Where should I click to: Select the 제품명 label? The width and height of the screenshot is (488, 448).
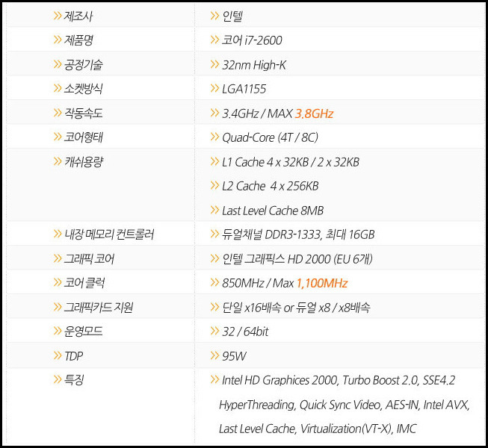(78, 40)
